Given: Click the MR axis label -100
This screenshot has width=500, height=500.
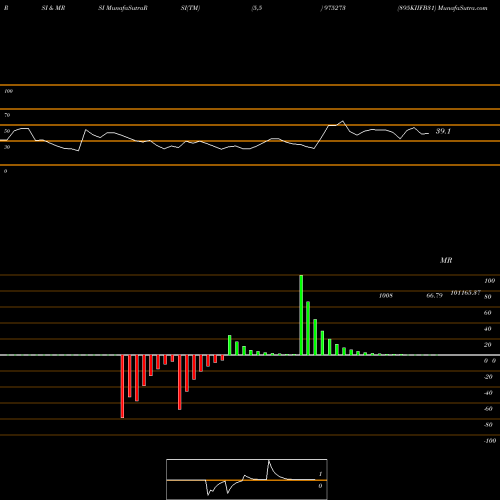Looking at the screenshot, I should click(x=490, y=441).
